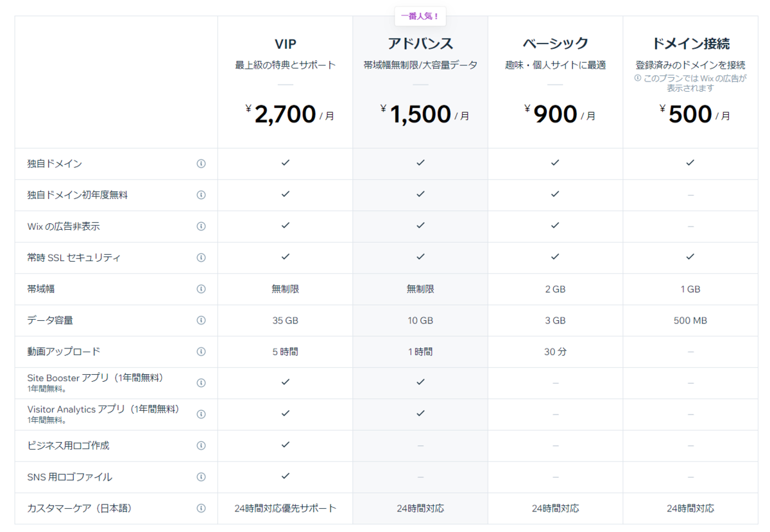The height and width of the screenshot is (532, 770).
Task: Open the SNS 用ロゴファイル info icon
Action: (x=201, y=477)
